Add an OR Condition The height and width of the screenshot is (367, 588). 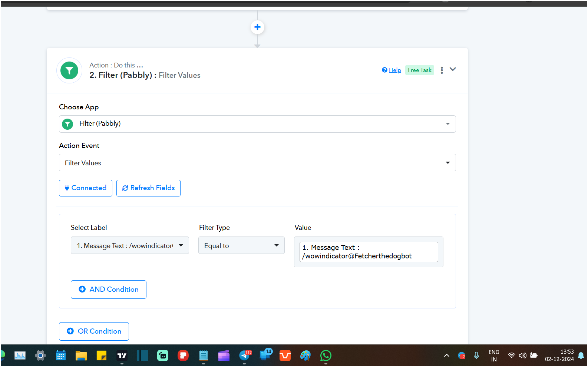click(x=94, y=331)
